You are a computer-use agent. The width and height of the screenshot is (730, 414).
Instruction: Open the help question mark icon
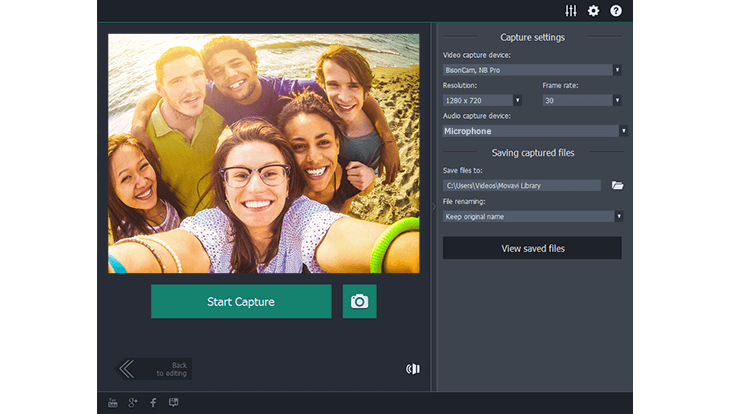click(615, 11)
